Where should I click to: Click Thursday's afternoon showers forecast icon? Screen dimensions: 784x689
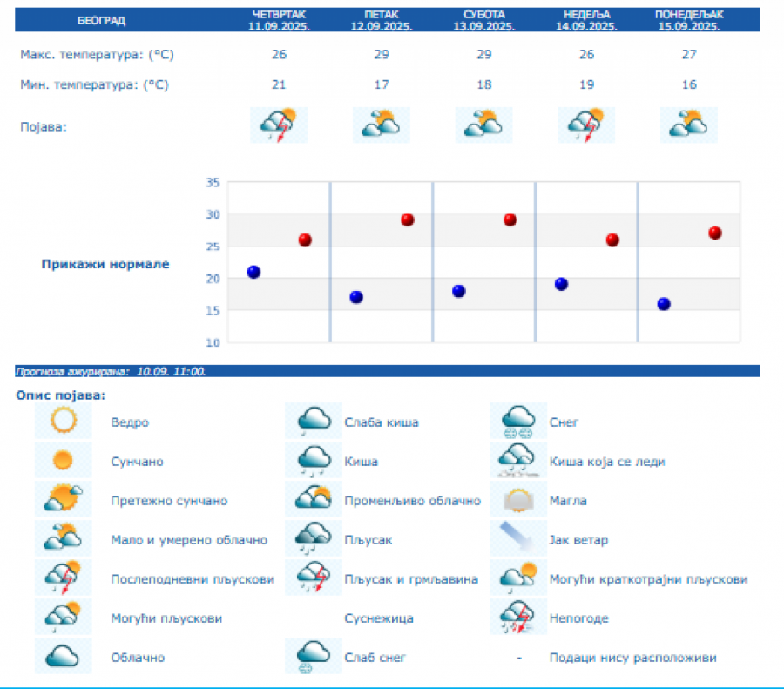[x=279, y=125]
